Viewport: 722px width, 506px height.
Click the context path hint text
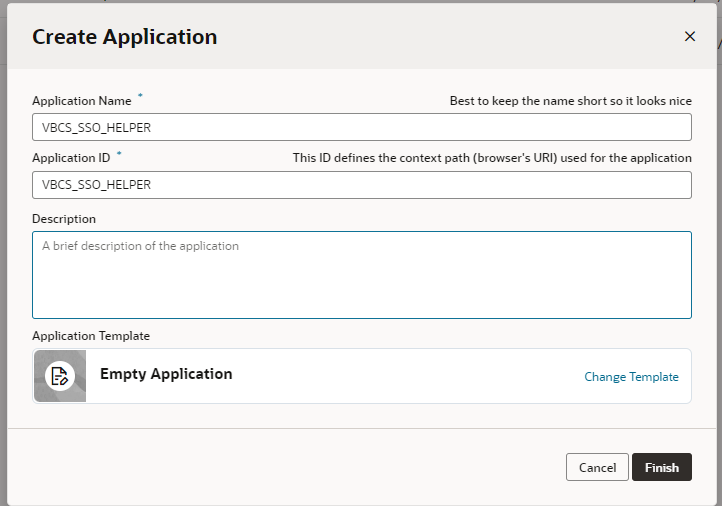(x=491, y=158)
